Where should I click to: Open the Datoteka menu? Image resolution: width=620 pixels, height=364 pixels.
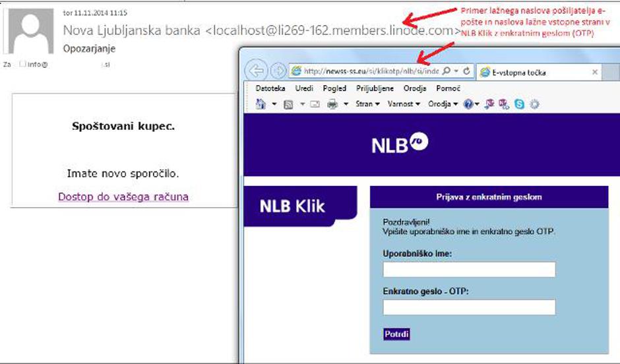270,88
